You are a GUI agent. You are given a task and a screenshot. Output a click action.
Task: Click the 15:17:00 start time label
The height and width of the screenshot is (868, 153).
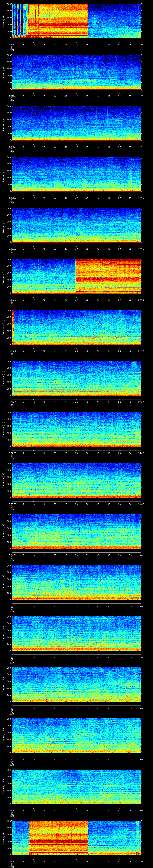click(x=12, y=198)
